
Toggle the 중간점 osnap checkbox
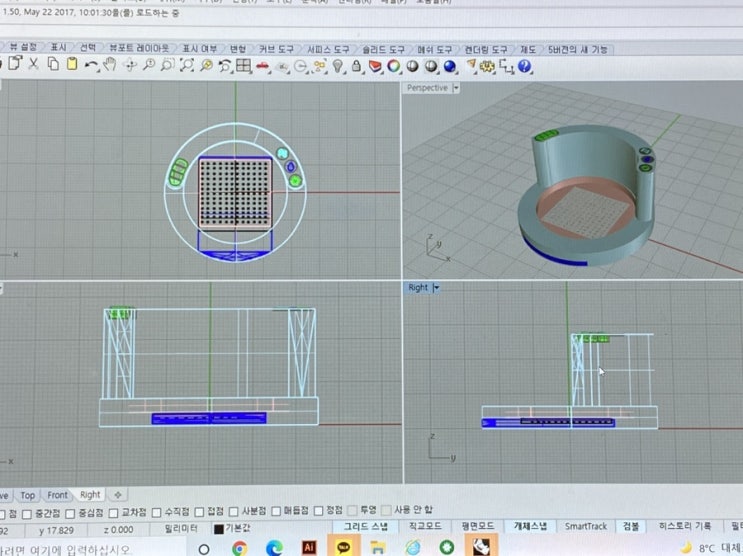point(27,514)
